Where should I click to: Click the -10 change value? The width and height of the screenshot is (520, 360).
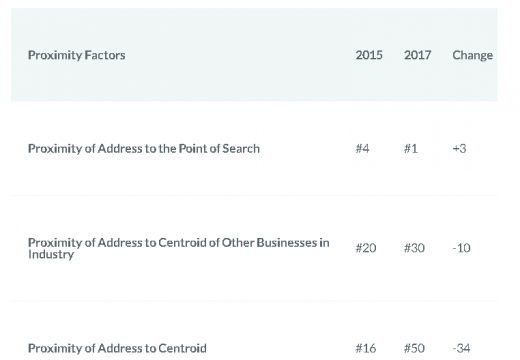click(x=461, y=248)
